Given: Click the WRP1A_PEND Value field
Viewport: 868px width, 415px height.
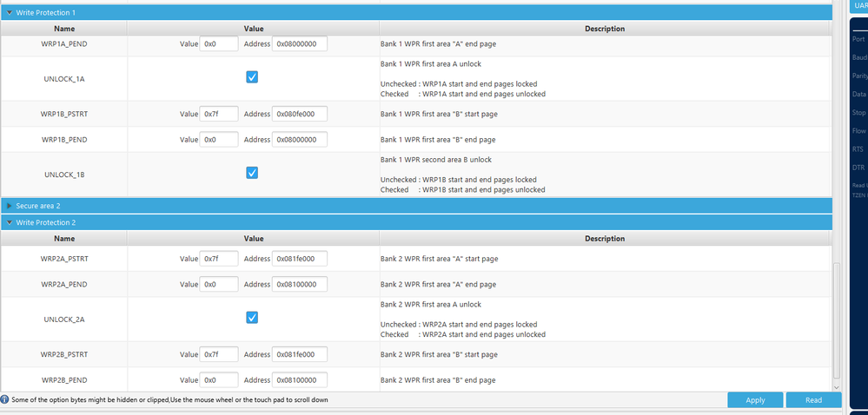Looking at the screenshot, I should (219, 43).
